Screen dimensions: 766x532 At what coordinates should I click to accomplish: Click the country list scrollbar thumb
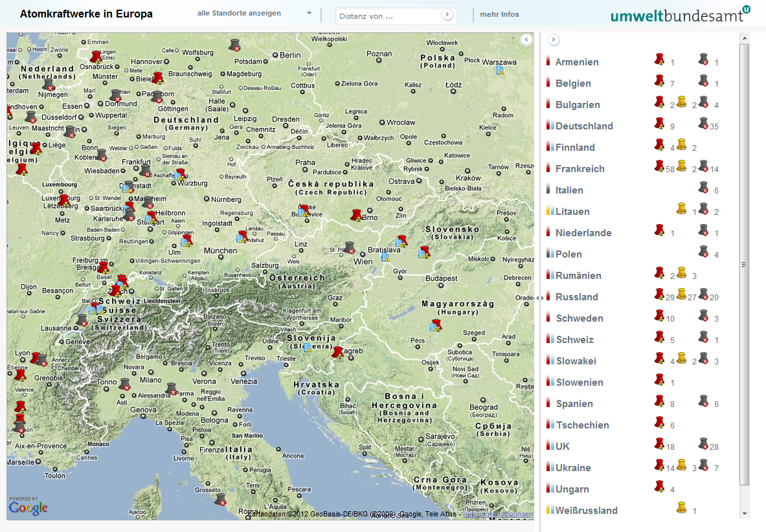click(745, 265)
